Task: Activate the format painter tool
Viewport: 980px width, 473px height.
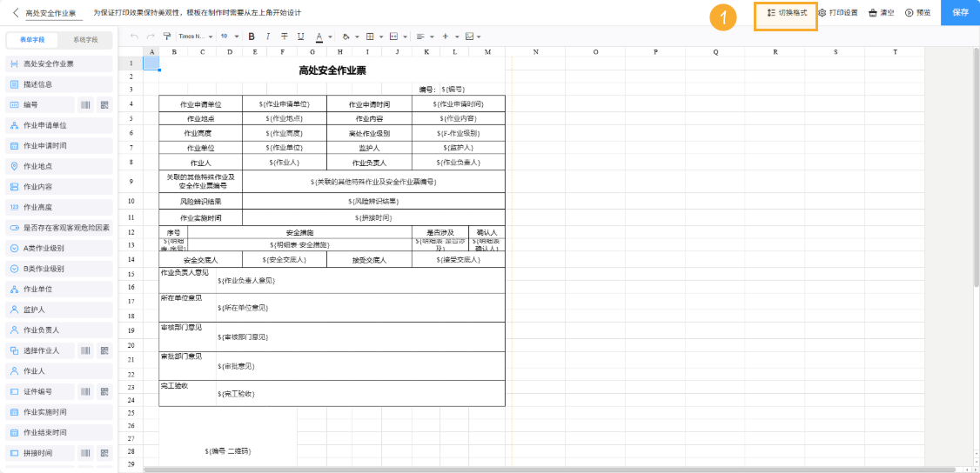Action: coord(166,37)
